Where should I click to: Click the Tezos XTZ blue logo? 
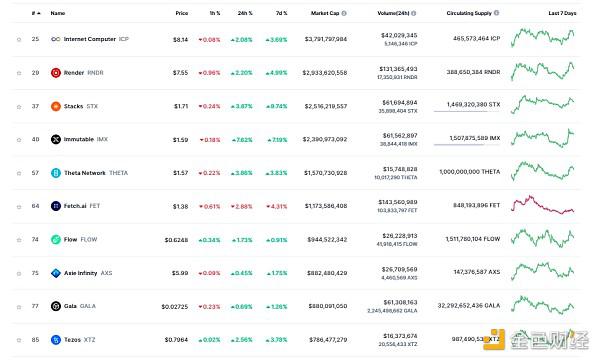(x=56, y=340)
